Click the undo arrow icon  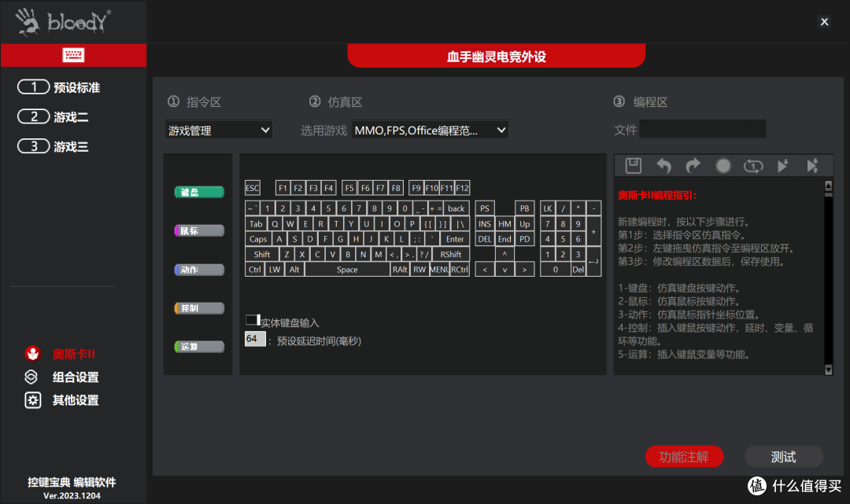663,166
